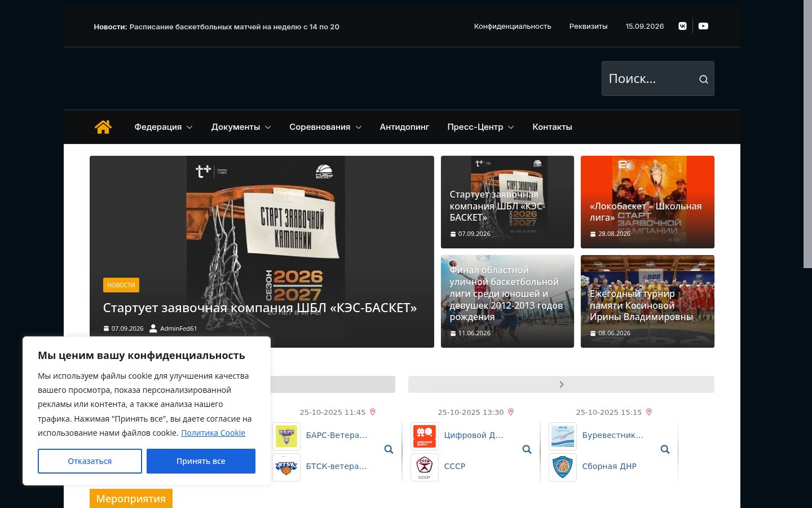Advance matches carousel with right chevron bar
812x508 pixels.
coord(561,384)
